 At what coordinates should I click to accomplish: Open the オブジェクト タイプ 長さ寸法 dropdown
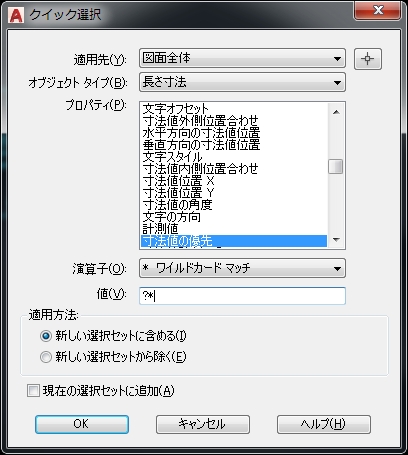pyautogui.click(x=242, y=82)
